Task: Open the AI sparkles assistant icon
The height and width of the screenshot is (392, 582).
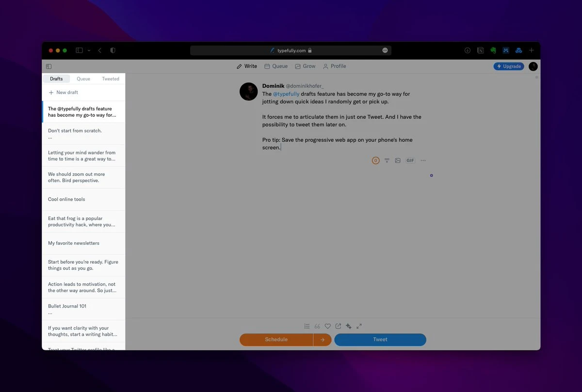Action: 348,326
